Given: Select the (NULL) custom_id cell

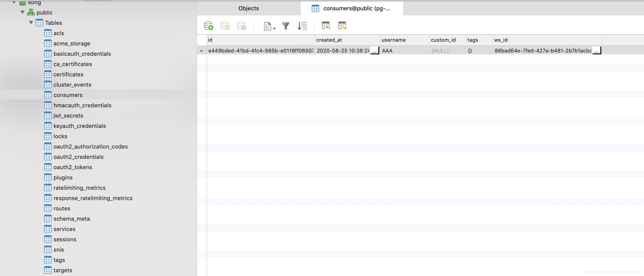Looking at the screenshot, I should coord(448,51).
